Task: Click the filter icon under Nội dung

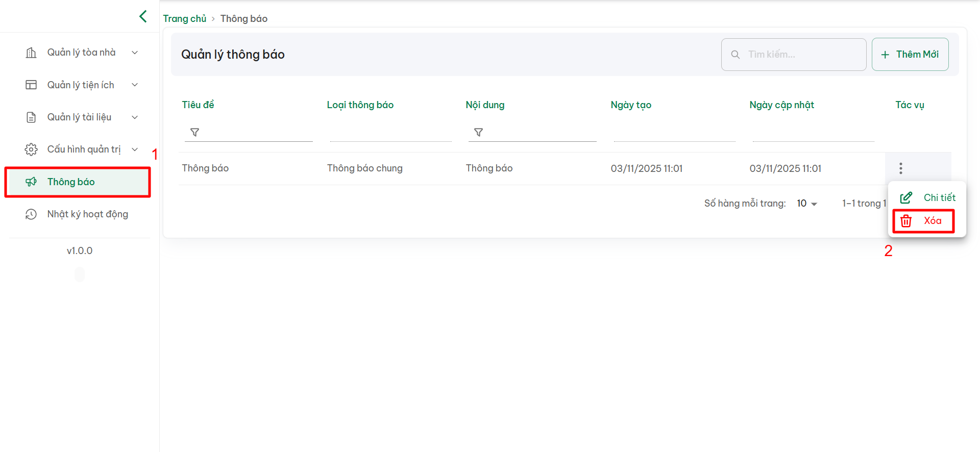Action: (x=478, y=132)
